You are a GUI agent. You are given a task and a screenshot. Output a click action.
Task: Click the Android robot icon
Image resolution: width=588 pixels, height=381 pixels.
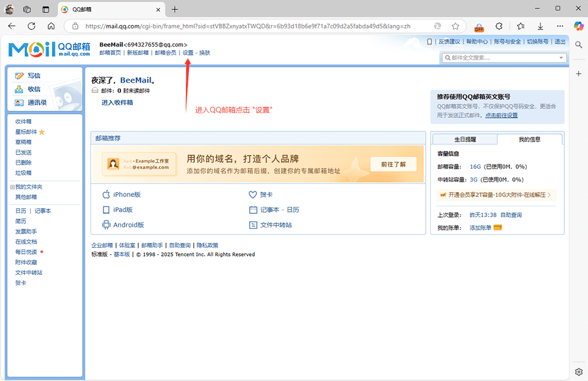[x=106, y=225]
